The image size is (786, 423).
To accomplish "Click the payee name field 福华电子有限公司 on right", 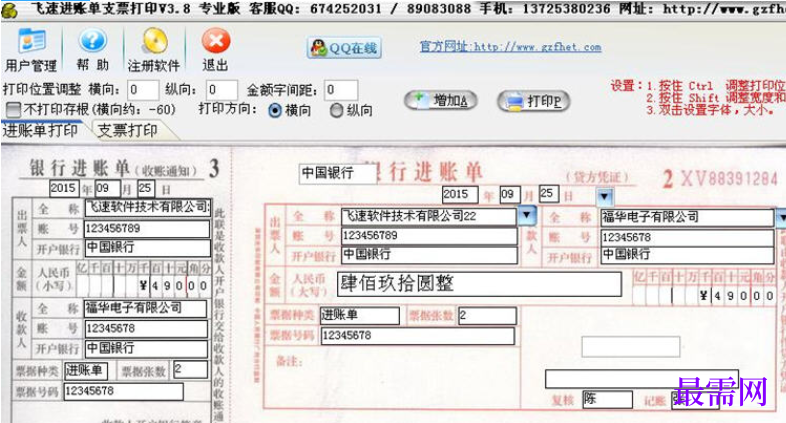I will point(687,217).
